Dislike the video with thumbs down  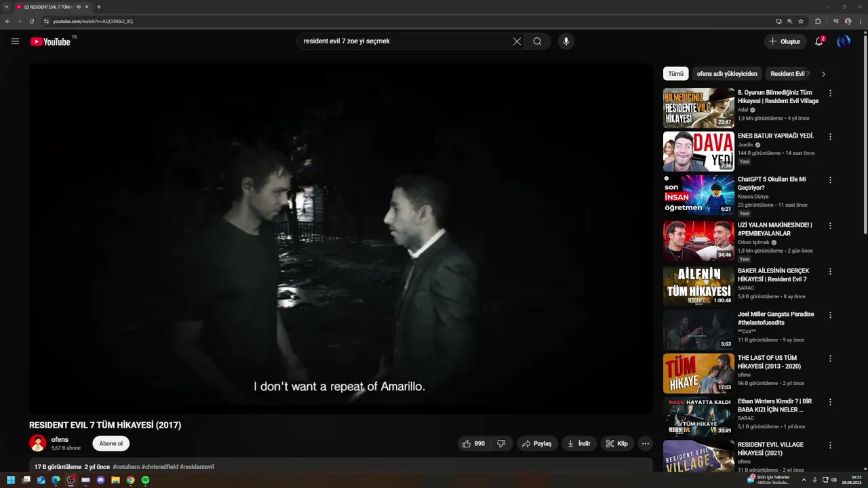tap(501, 443)
